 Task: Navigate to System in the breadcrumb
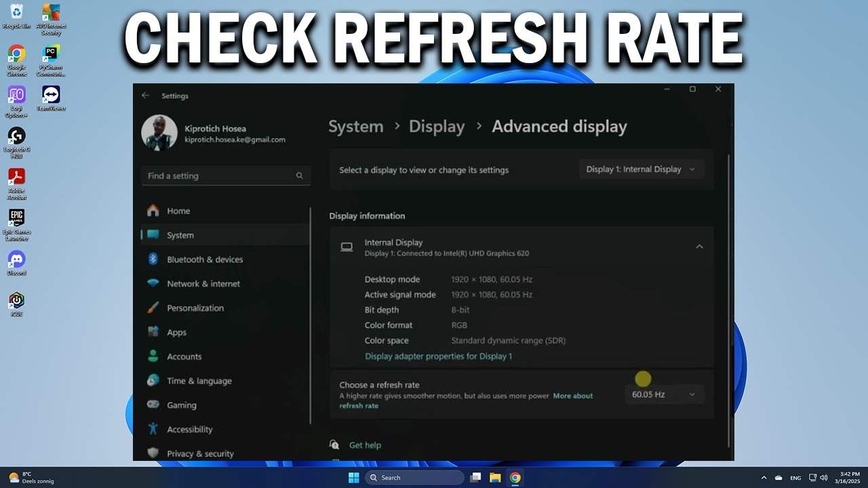pyautogui.click(x=356, y=127)
